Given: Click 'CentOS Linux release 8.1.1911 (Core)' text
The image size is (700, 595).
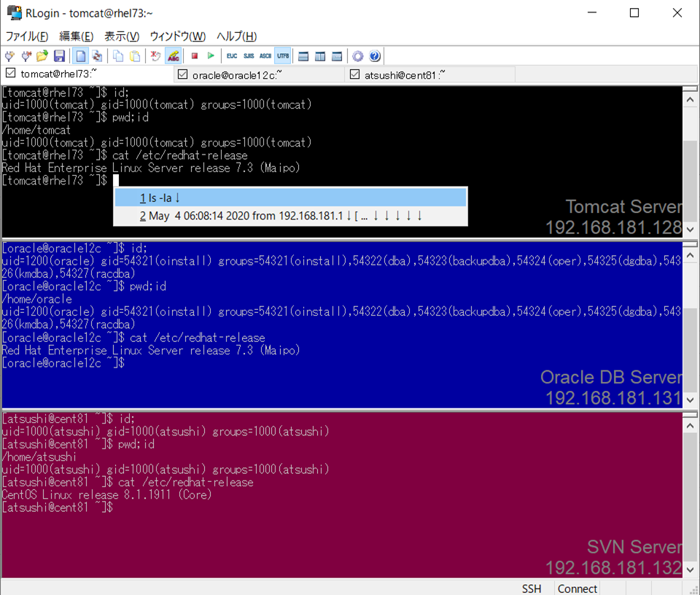Looking at the screenshot, I should coord(106,494).
